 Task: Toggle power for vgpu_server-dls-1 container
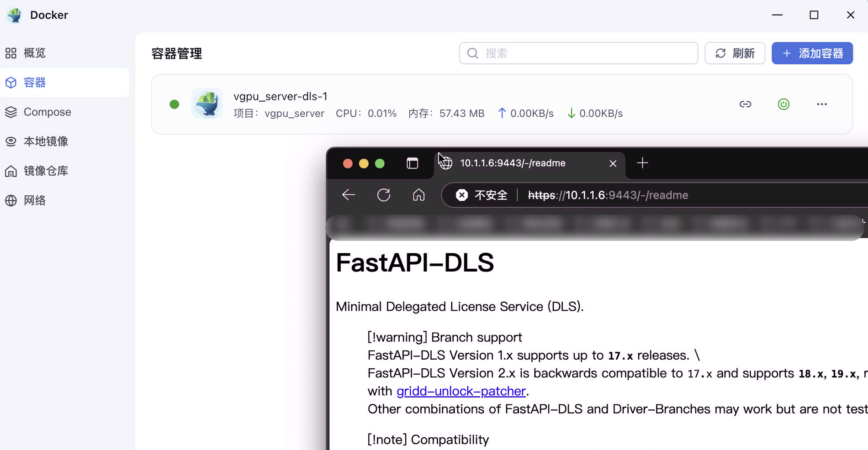click(783, 104)
